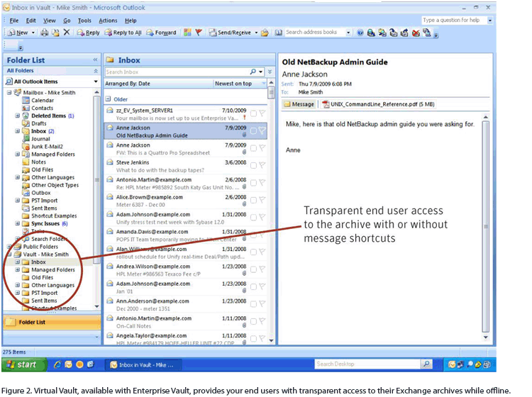Open the Tools menu
The width and height of the screenshot is (532, 397).
84,21
